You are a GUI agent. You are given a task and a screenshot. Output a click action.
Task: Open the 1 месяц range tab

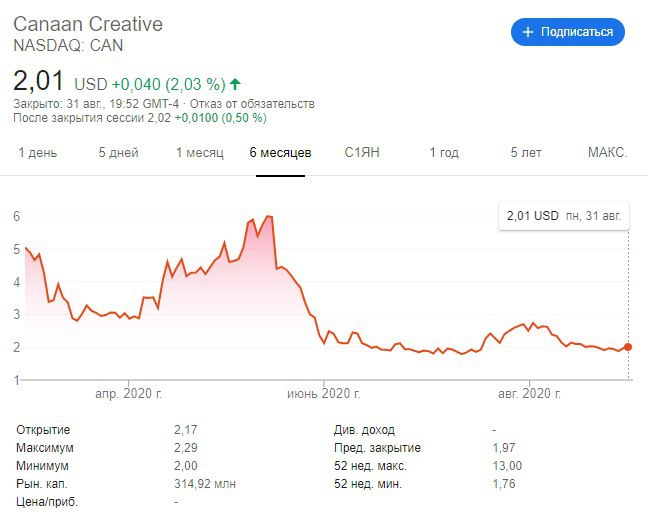point(199,153)
